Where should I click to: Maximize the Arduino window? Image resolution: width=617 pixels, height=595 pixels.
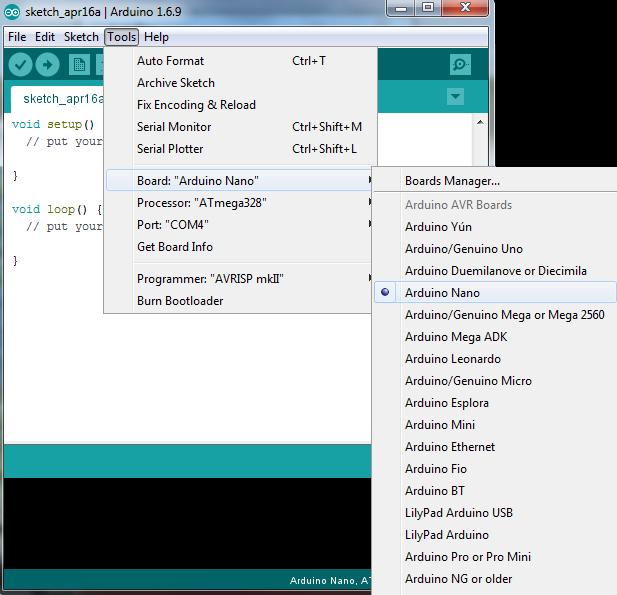428,8
